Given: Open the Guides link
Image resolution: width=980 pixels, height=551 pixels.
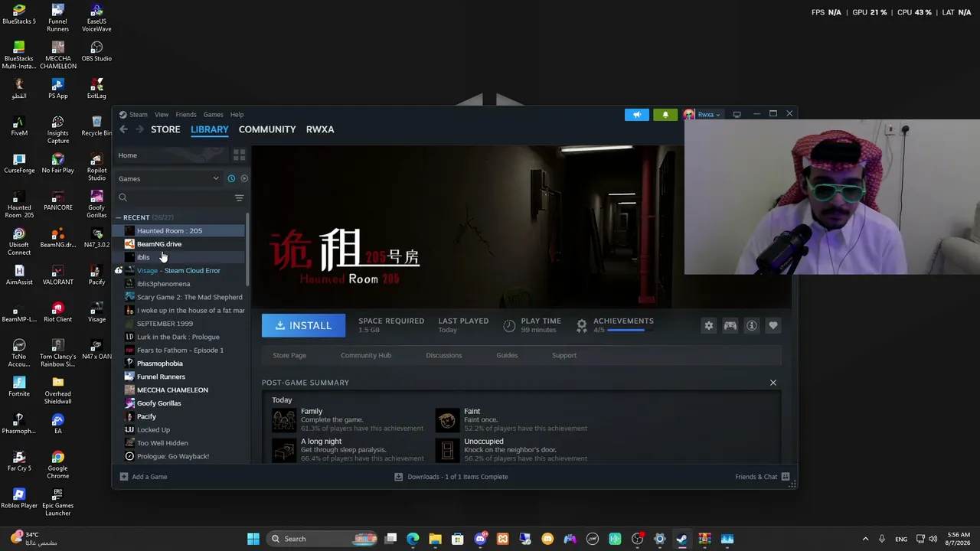Looking at the screenshot, I should [x=507, y=355].
